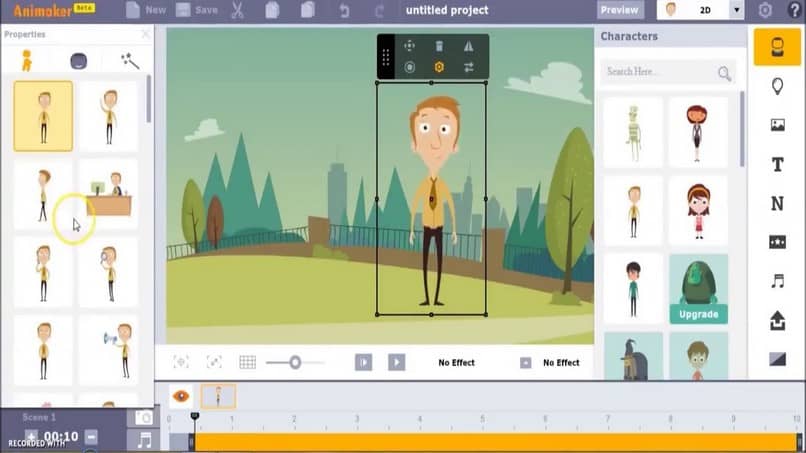The height and width of the screenshot is (453, 806).
Task: Select the sitting at desk pose
Action: [108, 194]
